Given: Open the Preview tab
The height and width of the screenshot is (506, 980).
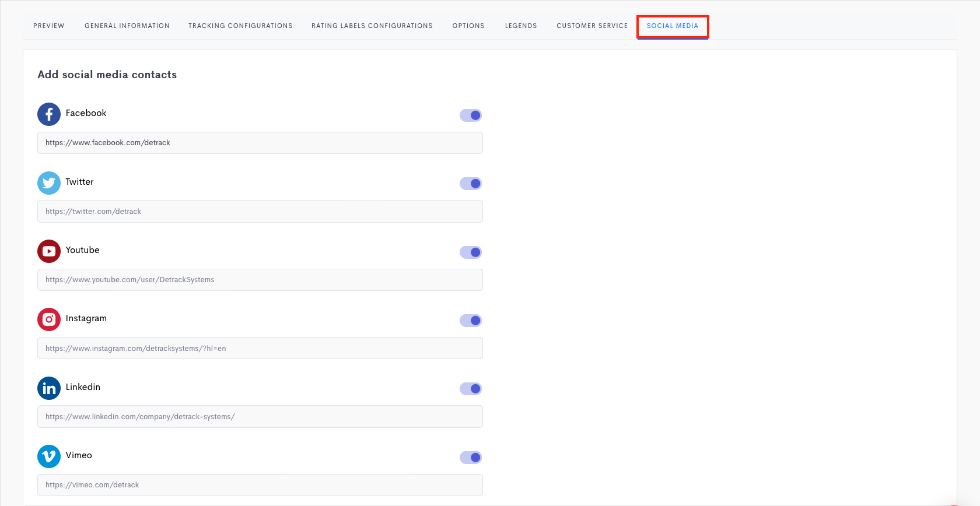Looking at the screenshot, I should 49,26.
